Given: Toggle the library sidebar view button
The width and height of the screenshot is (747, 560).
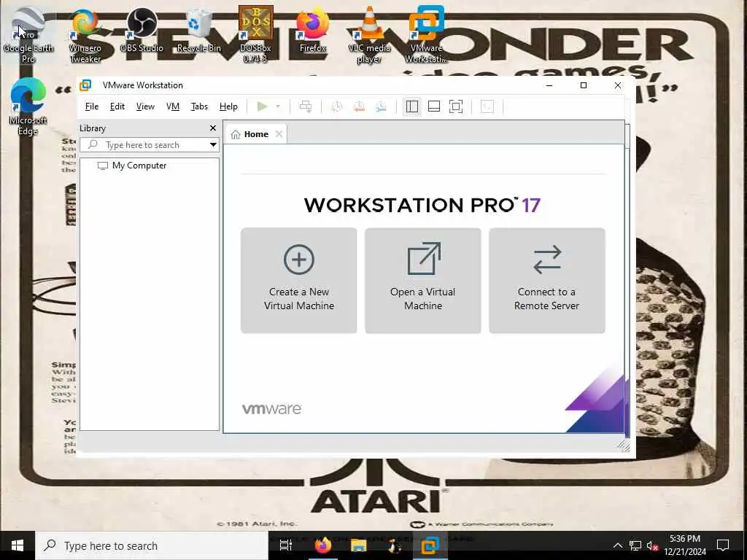Looking at the screenshot, I should tap(412, 106).
